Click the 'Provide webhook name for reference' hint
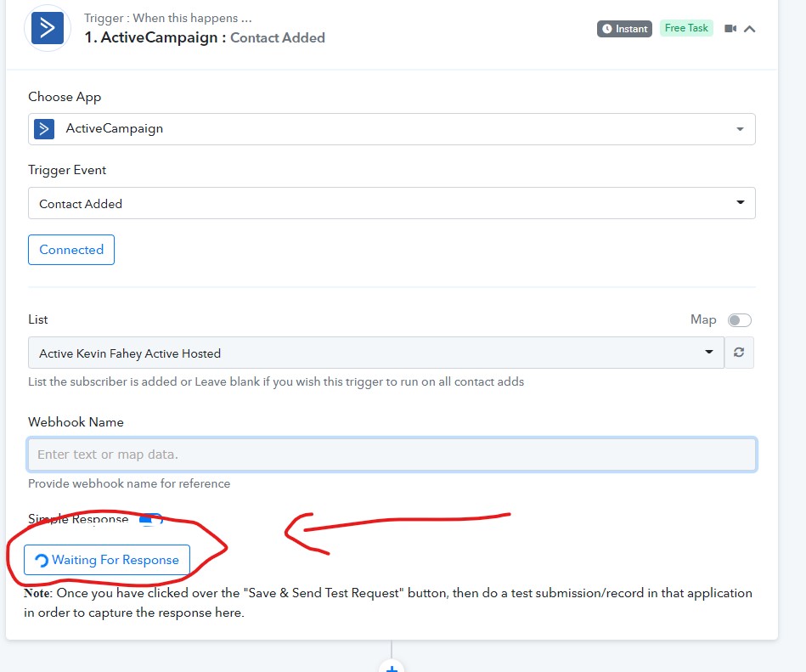Screen dimensions: 806x672 pyautogui.click(x=129, y=483)
